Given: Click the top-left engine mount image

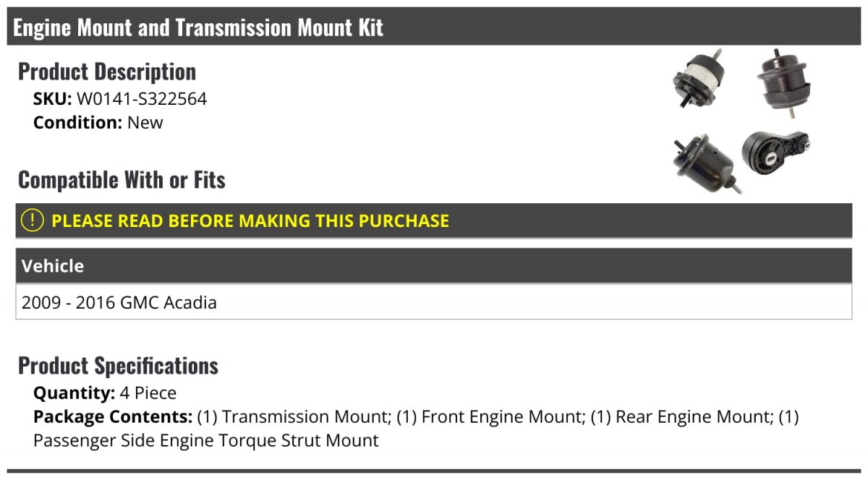Looking at the screenshot, I should point(697,80).
